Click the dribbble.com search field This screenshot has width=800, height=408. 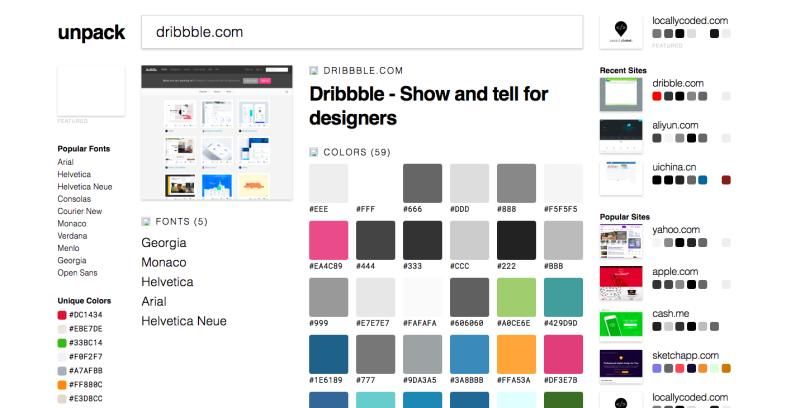click(362, 32)
